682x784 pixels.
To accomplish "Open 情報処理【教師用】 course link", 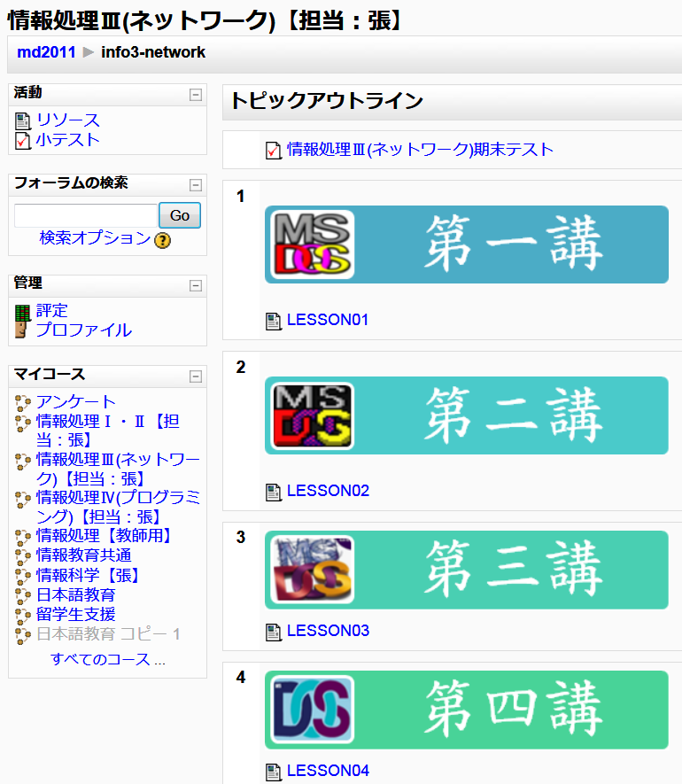I will 107,536.
